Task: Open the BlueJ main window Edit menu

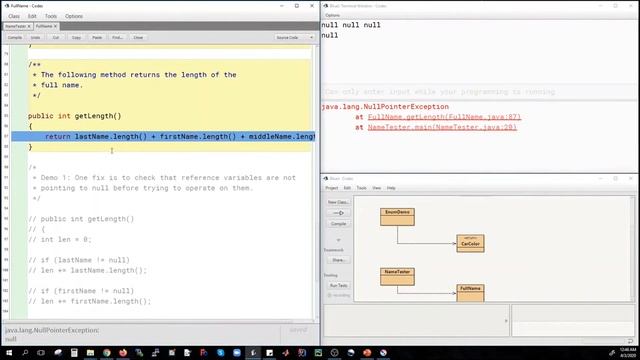Action: (347, 188)
